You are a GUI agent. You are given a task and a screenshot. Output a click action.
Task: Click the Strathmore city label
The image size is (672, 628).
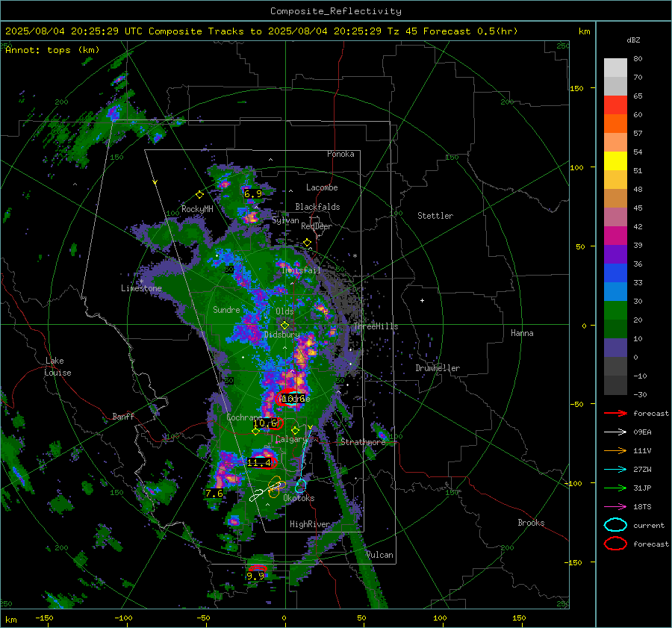(x=363, y=441)
